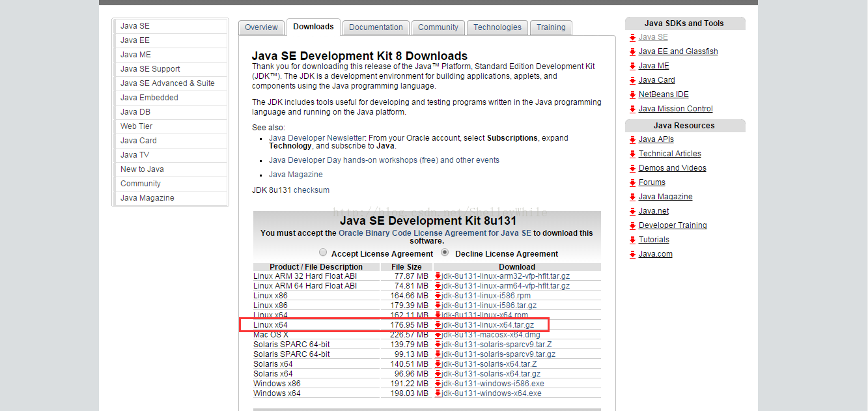The width and height of the screenshot is (868, 411).
Task: Click red arrow icon beside Java Card link
Action: (632, 80)
